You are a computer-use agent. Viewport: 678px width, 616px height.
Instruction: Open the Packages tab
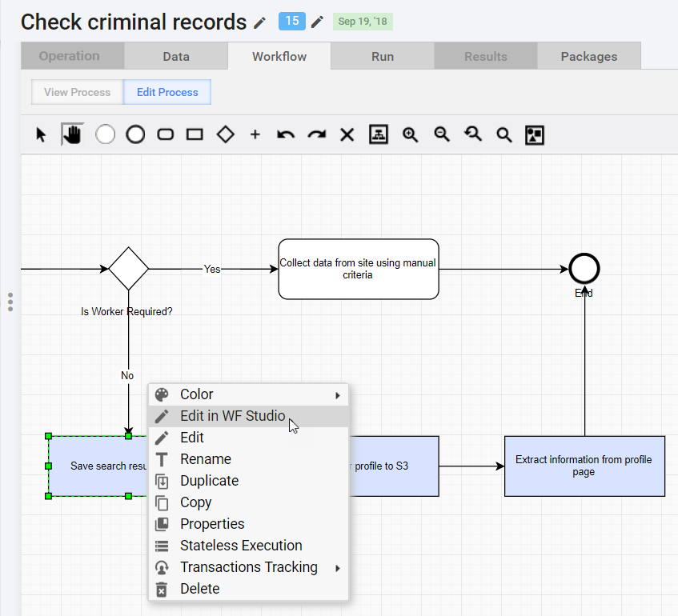589,56
